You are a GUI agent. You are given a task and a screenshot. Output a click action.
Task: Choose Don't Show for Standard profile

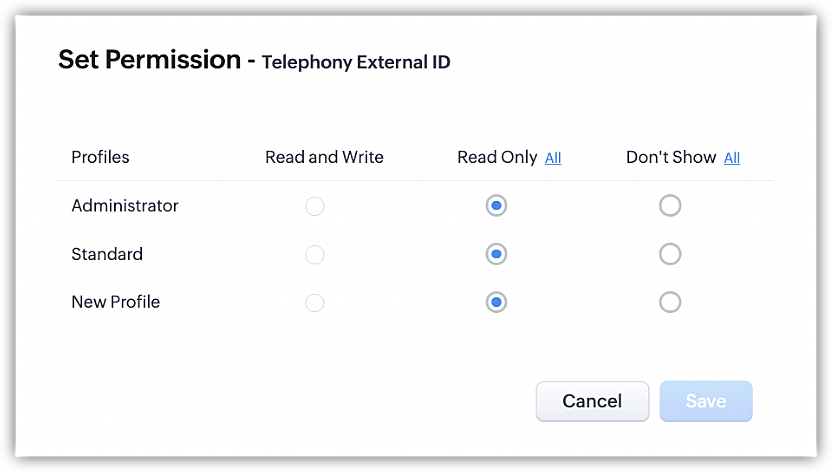point(670,254)
